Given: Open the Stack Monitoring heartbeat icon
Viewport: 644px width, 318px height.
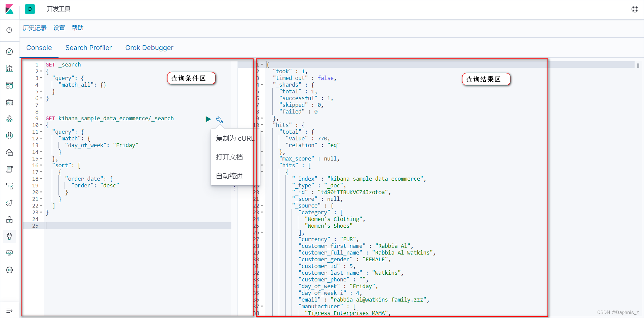Looking at the screenshot, I should (9, 253).
